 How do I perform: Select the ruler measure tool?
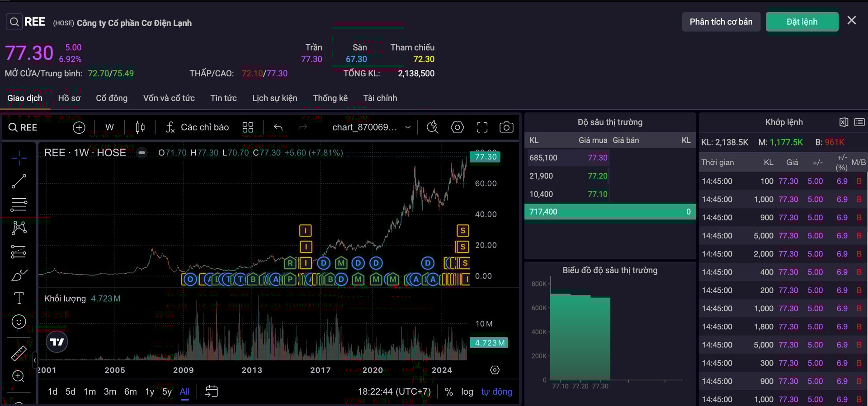click(19, 353)
